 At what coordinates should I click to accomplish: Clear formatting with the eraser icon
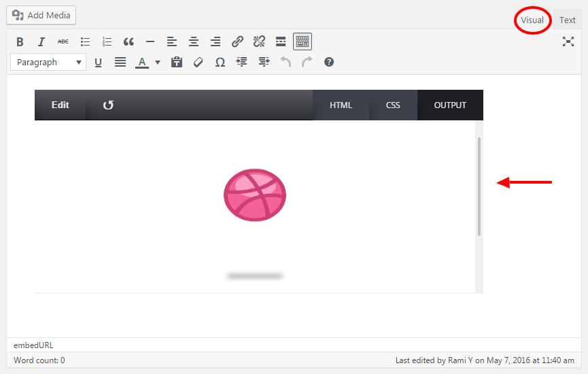click(198, 63)
